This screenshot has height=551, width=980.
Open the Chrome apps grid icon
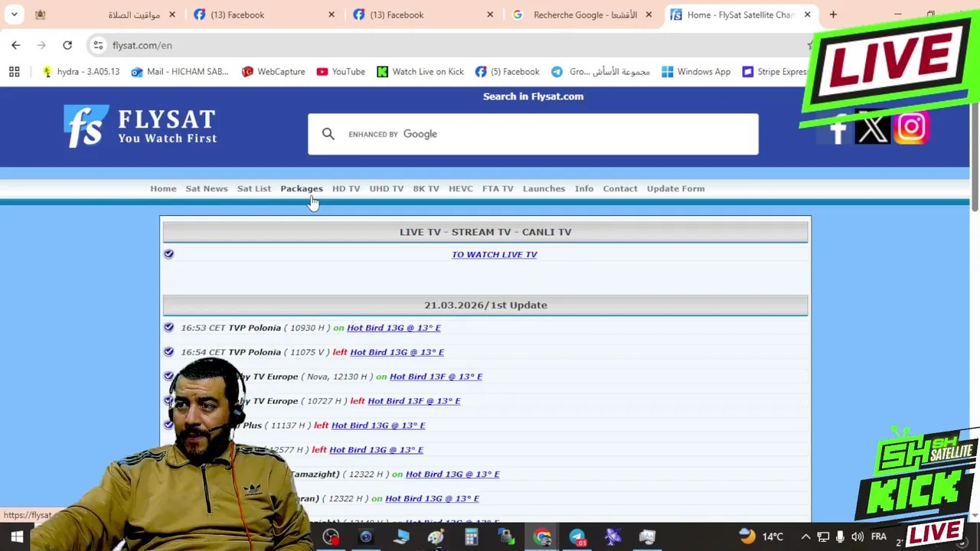click(14, 72)
